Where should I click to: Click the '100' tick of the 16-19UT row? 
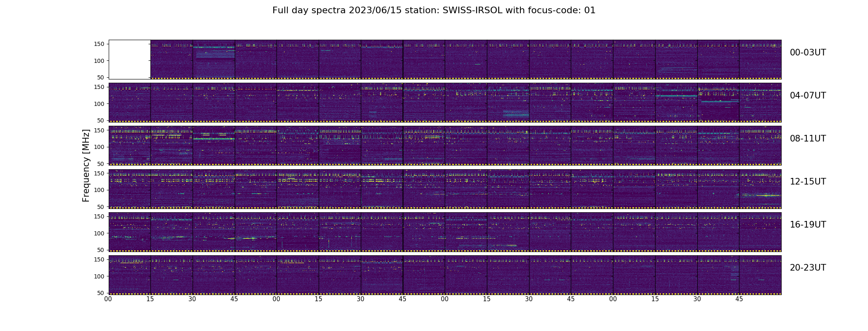coord(99,233)
